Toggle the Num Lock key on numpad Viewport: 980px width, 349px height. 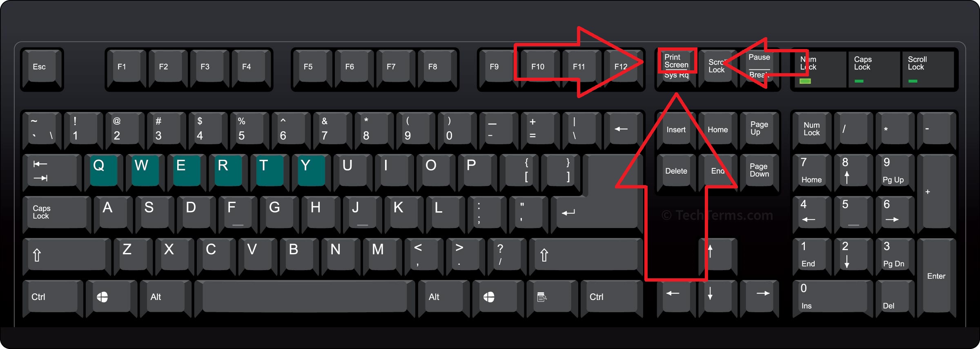pos(812,130)
